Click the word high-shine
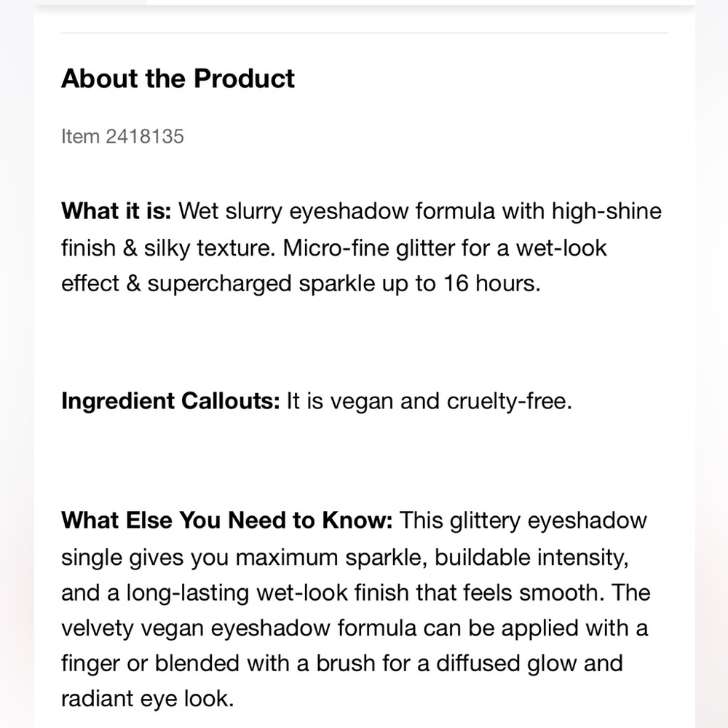 [606, 211]
